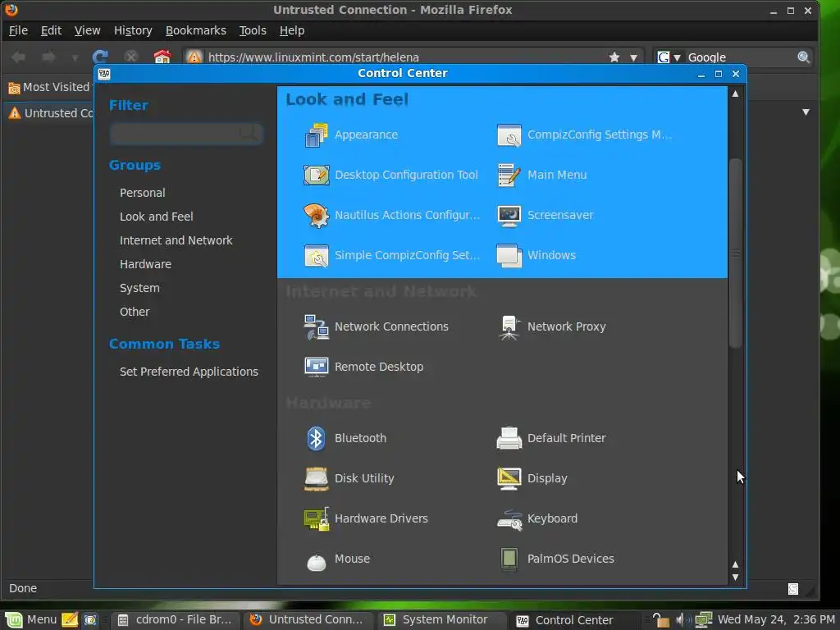Switch to cdrom0 File Browser taskbar item

pyautogui.click(x=176, y=620)
